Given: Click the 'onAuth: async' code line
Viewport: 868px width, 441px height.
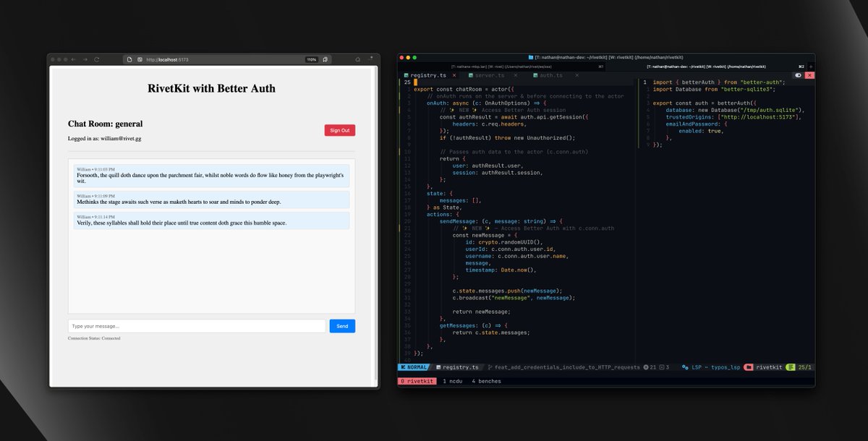Looking at the screenshot, I should pos(487,103).
